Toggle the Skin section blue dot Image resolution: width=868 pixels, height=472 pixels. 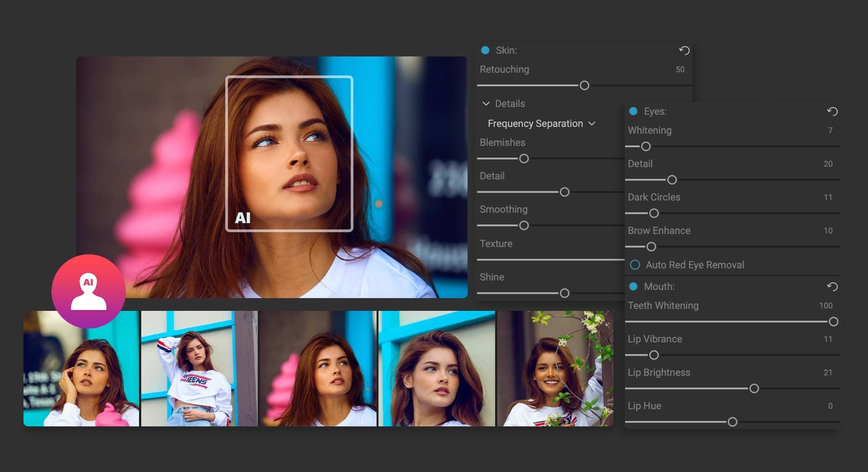click(485, 50)
